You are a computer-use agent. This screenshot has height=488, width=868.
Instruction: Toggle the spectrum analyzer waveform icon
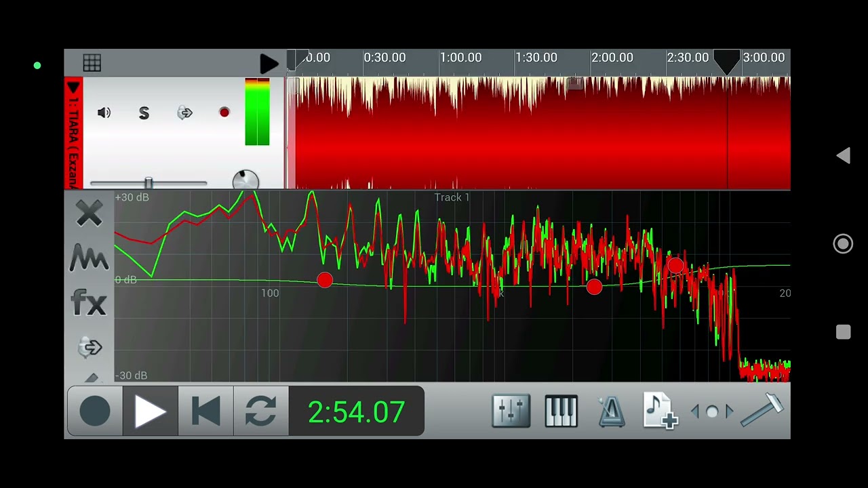(89, 258)
